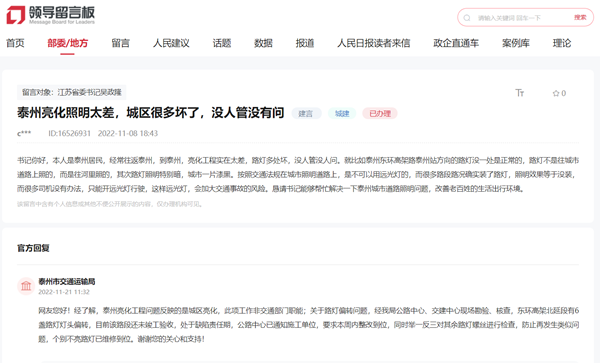Click the 已办理 status tag
Image resolution: width=600 pixels, height=363 pixels.
(x=380, y=114)
